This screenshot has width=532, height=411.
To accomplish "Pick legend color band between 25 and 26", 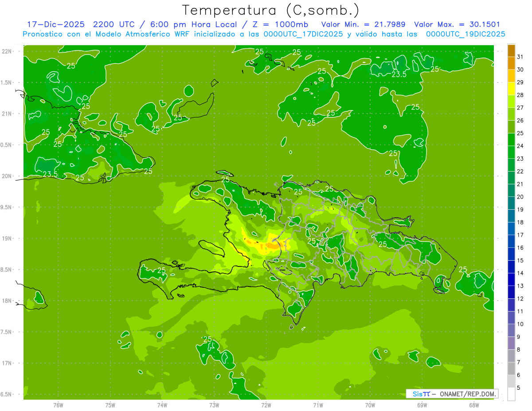I will pos(511,127).
